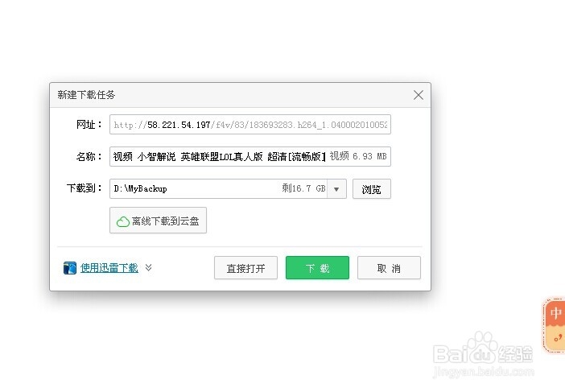
Task: Click the 直接打开 button
Action: pyautogui.click(x=245, y=268)
